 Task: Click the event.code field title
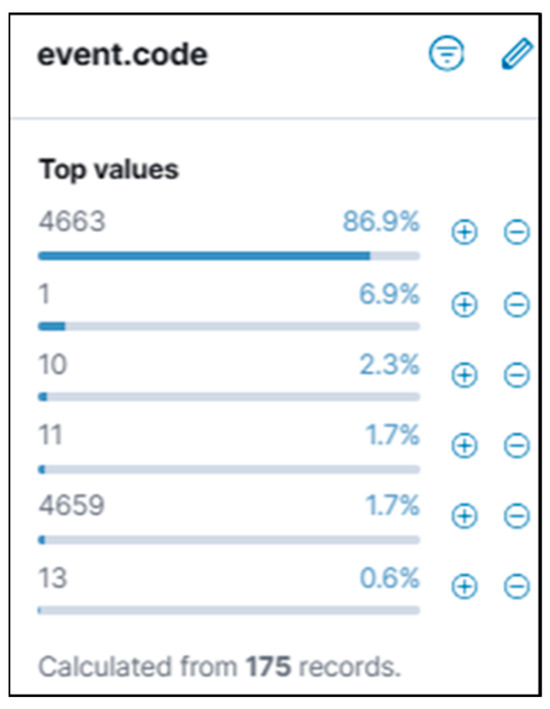[x=122, y=55]
